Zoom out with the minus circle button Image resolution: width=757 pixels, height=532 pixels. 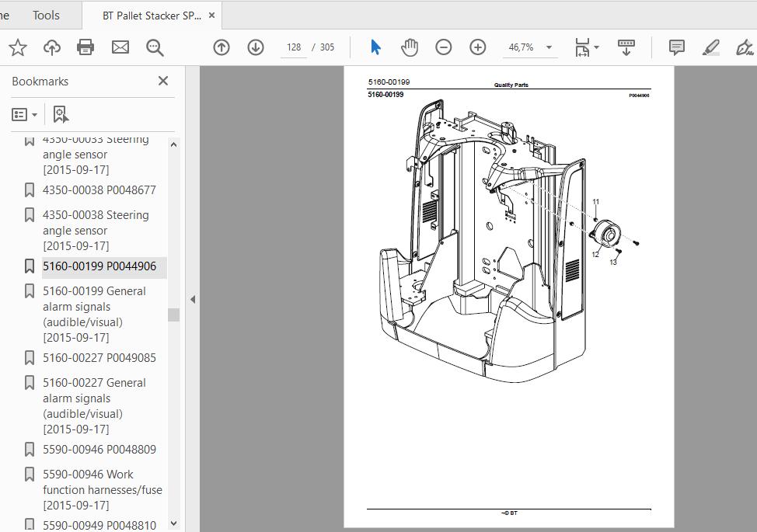click(x=443, y=47)
